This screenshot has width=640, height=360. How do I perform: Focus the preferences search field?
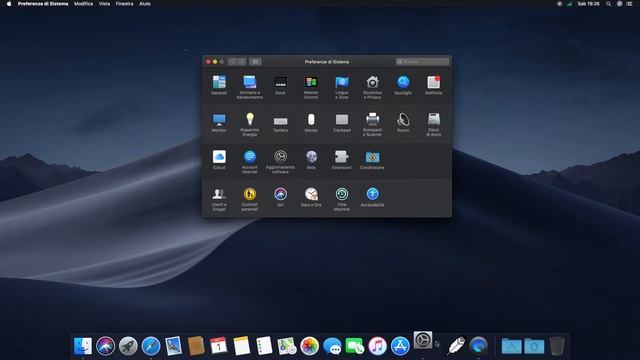(x=422, y=62)
